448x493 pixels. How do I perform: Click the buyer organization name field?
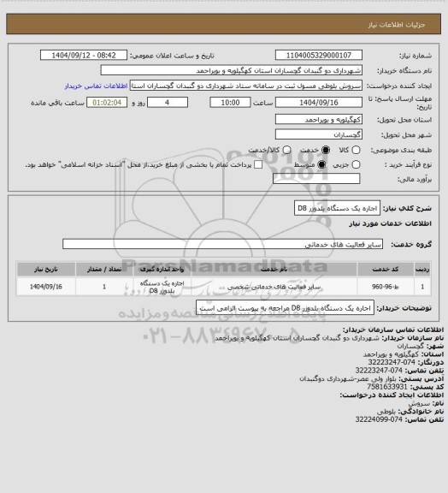click(x=231, y=70)
